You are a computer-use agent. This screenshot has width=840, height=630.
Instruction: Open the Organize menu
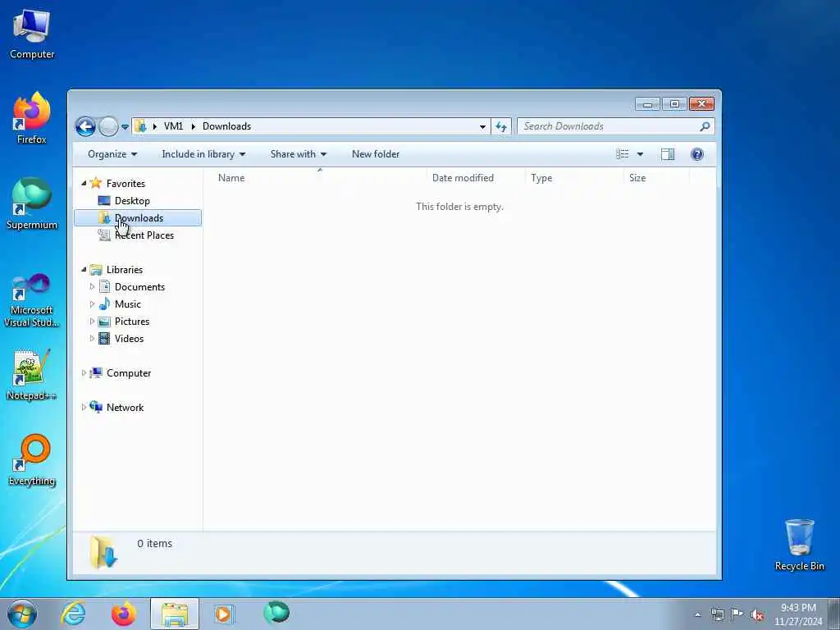[x=112, y=154]
